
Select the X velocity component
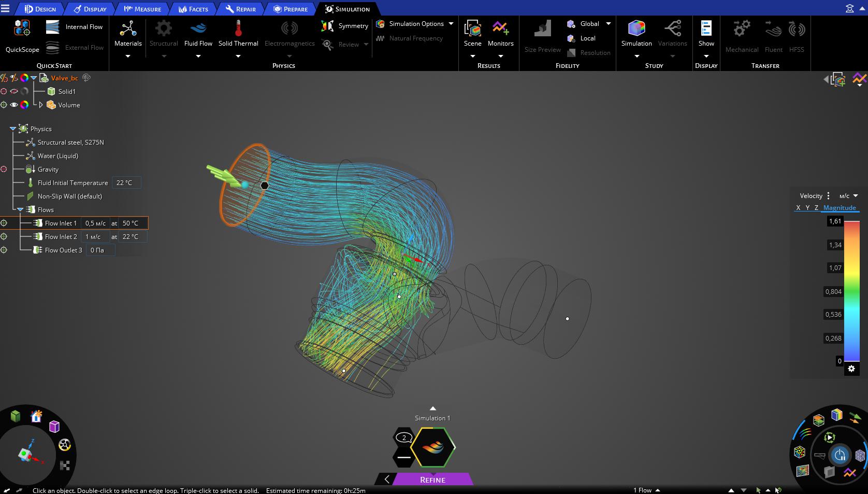(798, 208)
